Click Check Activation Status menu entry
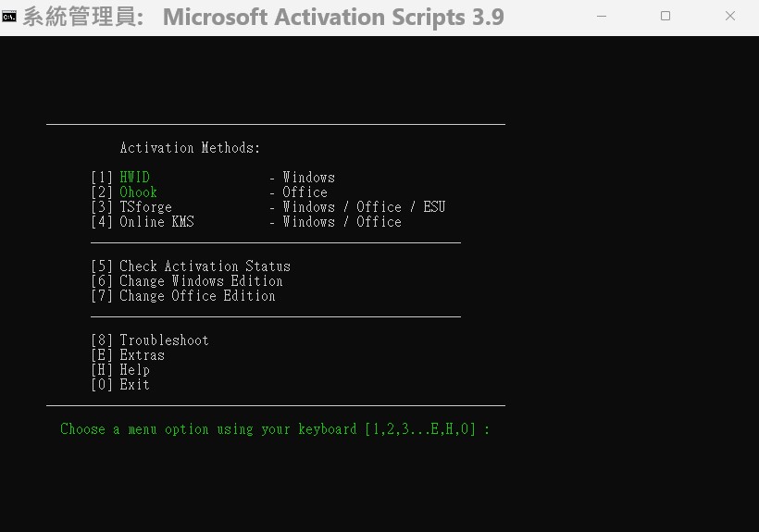Screen dimensions: 759x532 [205, 266]
